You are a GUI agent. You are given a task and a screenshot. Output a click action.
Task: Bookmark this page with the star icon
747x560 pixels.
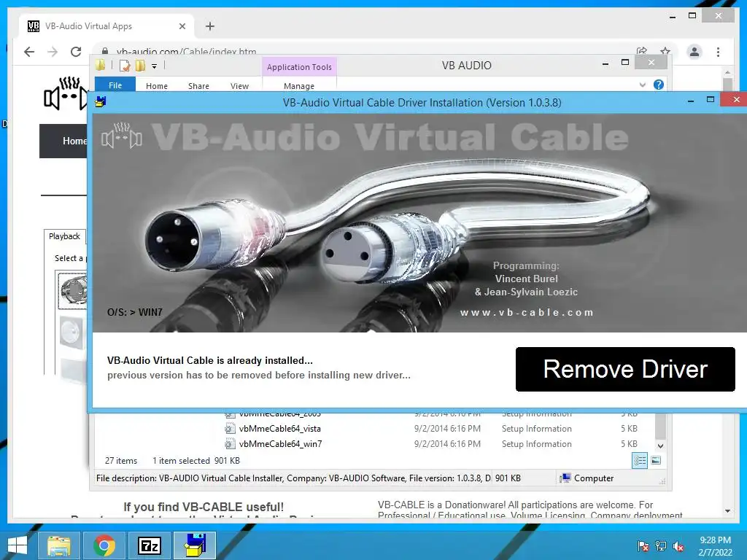click(665, 51)
